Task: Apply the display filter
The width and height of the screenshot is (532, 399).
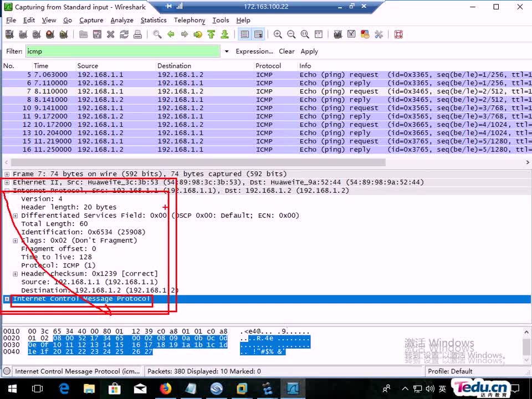Action: (309, 51)
